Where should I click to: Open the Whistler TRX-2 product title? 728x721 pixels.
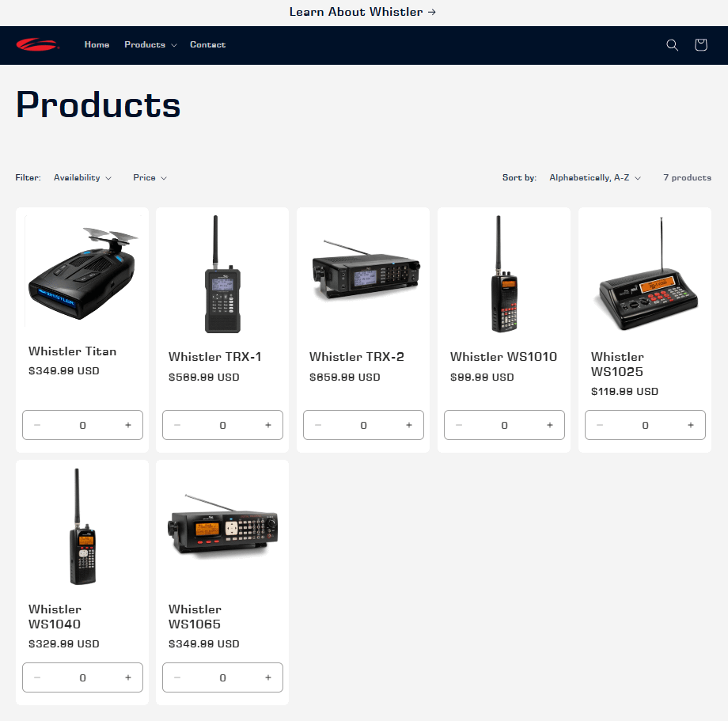[x=357, y=357]
